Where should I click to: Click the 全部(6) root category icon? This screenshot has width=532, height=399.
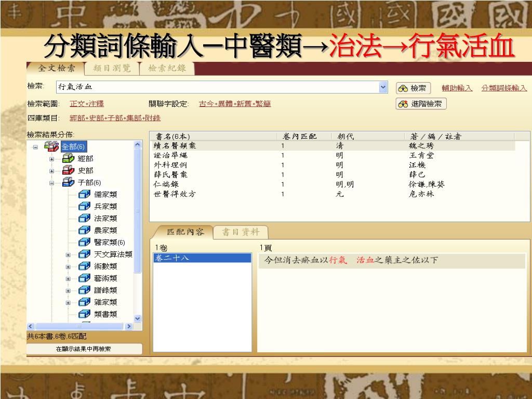pyautogui.click(x=51, y=147)
